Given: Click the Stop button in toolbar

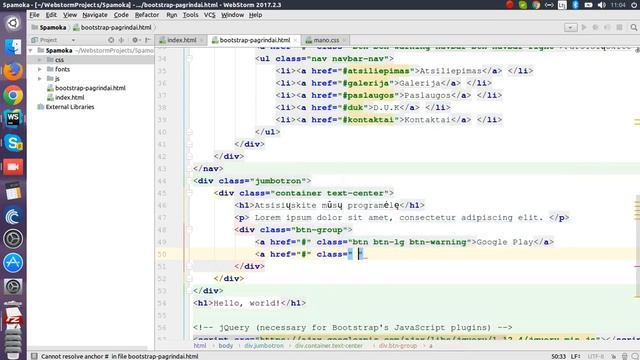Looking at the screenshot, I should pyautogui.click(x=619, y=27).
